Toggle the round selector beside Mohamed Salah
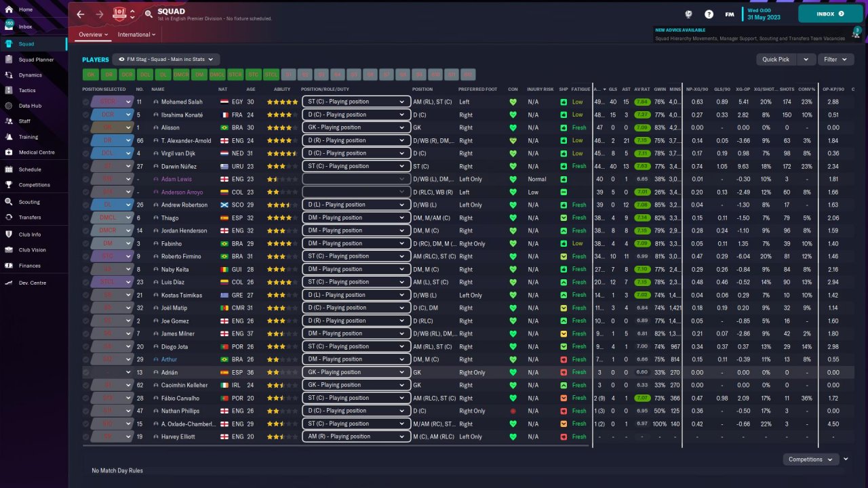Screen dimensions: 868x488 pos(86,102)
